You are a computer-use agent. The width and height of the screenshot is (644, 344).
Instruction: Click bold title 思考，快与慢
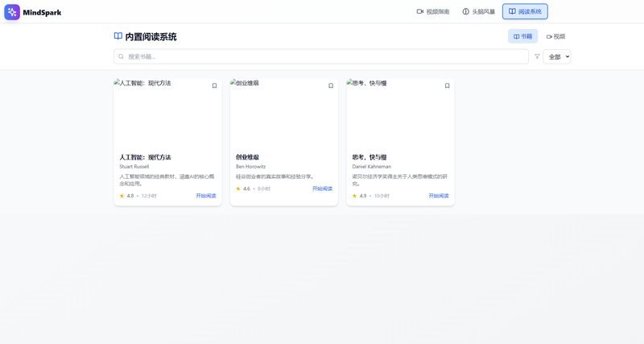coord(369,157)
